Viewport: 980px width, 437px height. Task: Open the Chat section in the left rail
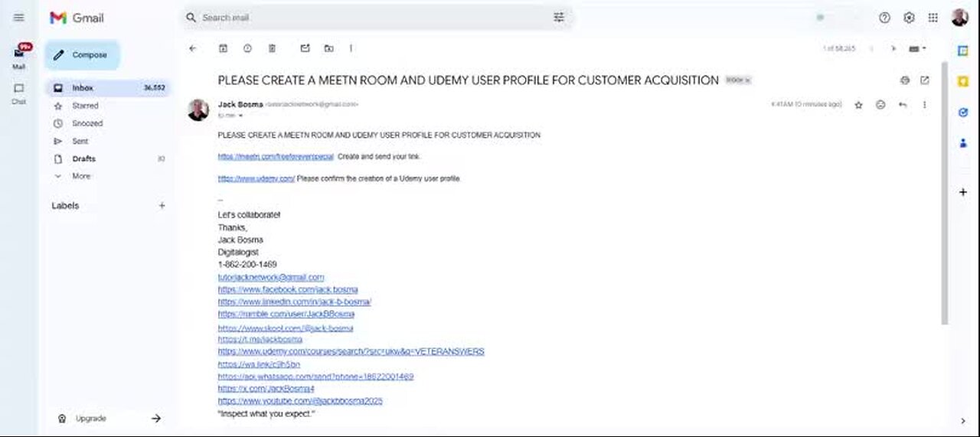point(19,93)
